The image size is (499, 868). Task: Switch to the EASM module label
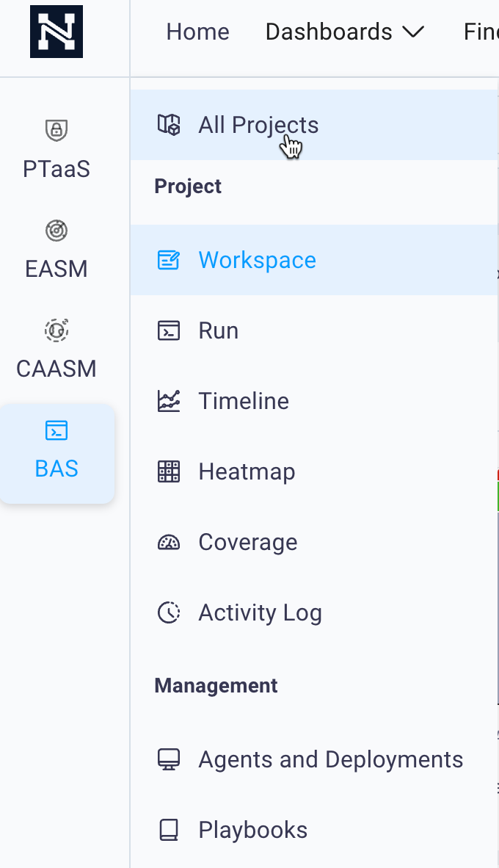(x=57, y=269)
